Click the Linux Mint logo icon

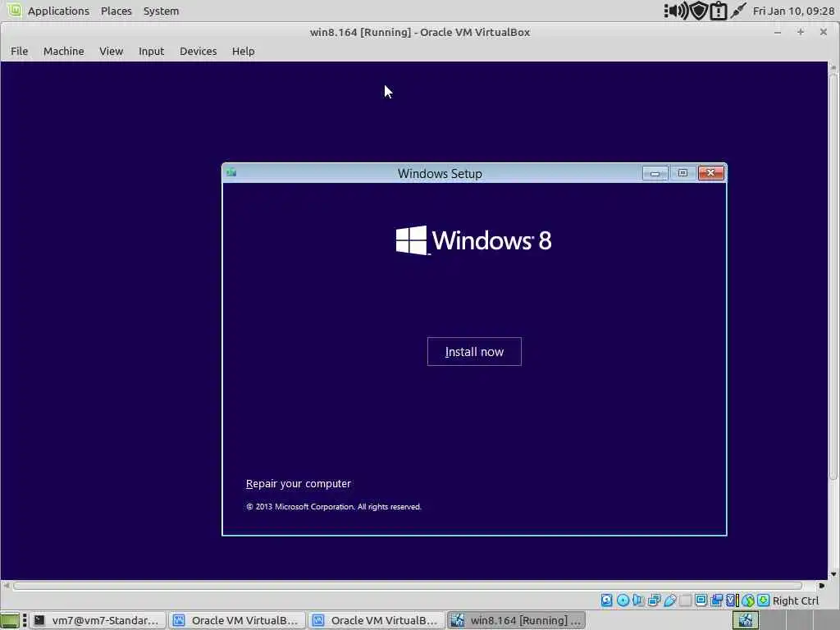14,10
